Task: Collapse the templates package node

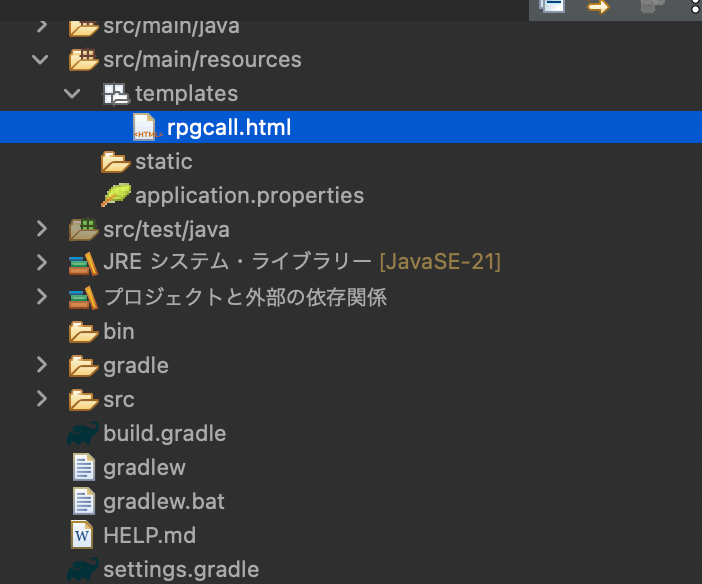Action: (x=72, y=94)
